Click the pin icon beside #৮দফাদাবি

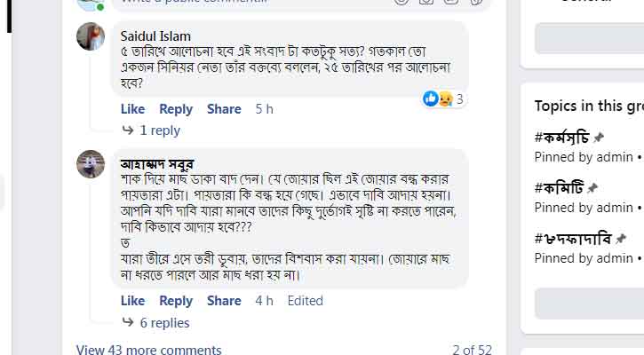[621, 240]
